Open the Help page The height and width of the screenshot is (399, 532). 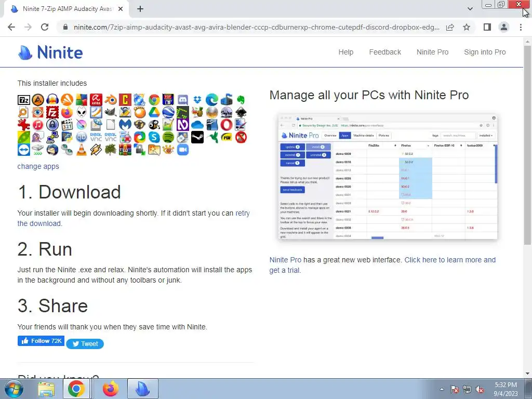(x=345, y=52)
